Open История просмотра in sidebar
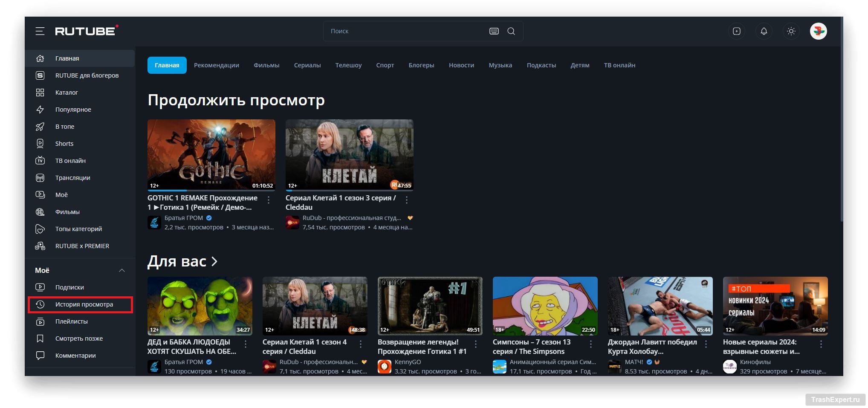 pos(84,304)
